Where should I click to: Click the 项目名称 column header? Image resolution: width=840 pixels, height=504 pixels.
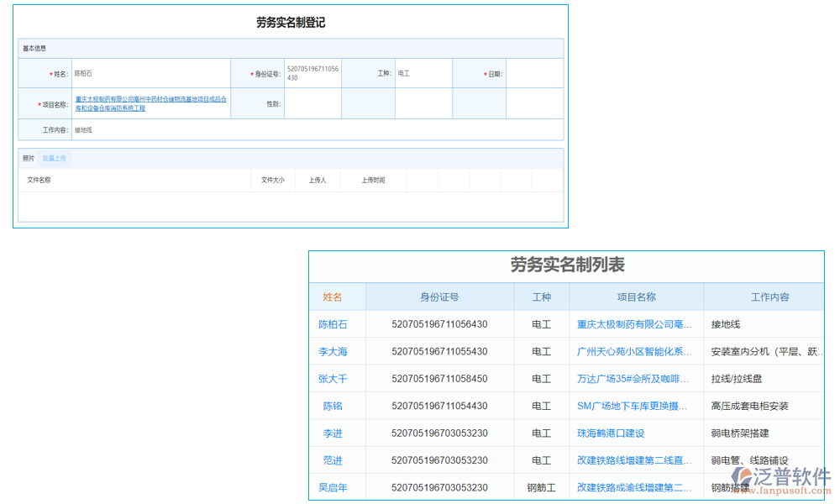[x=636, y=297]
